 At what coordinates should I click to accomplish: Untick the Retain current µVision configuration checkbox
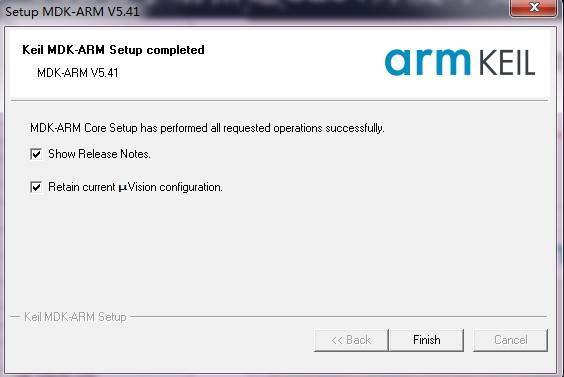pos(36,187)
